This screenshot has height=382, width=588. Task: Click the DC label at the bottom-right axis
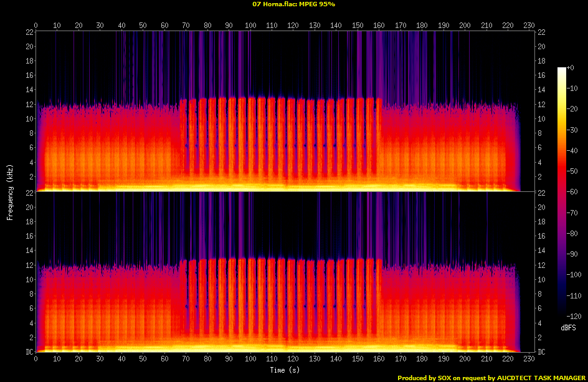(542, 352)
